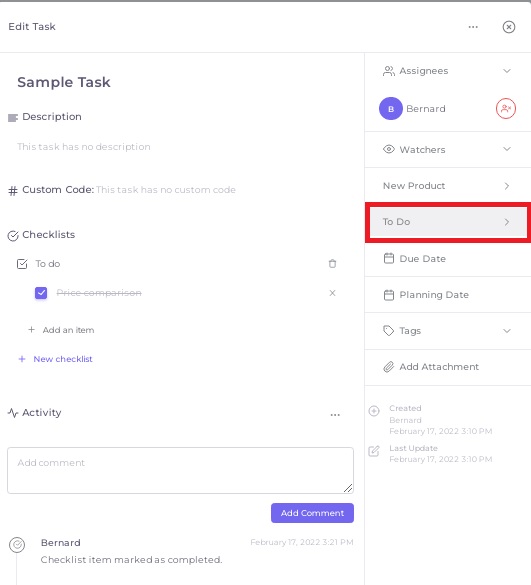Open the New Product project selector

click(x=447, y=186)
